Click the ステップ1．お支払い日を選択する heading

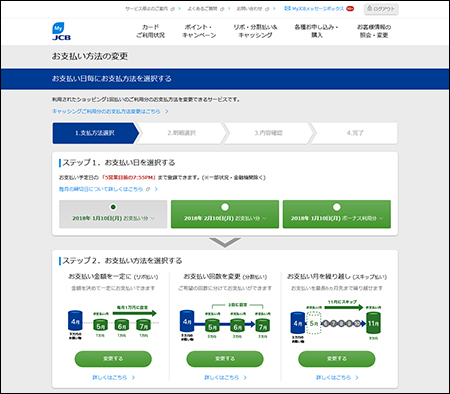[119, 163]
